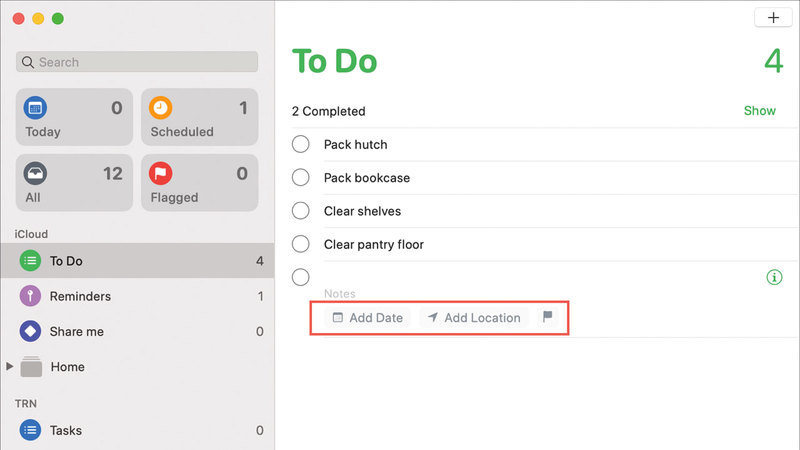Click the Add Location button
The image size is (800, 450).
coord(473,318)
